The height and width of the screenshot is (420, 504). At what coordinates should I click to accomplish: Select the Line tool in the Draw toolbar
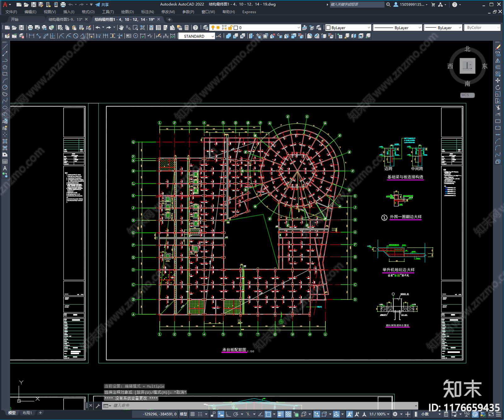pos(5,47)
